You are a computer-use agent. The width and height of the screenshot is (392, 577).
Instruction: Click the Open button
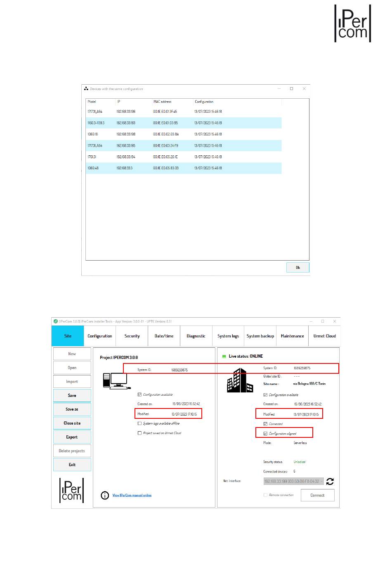tap(72, 368)
